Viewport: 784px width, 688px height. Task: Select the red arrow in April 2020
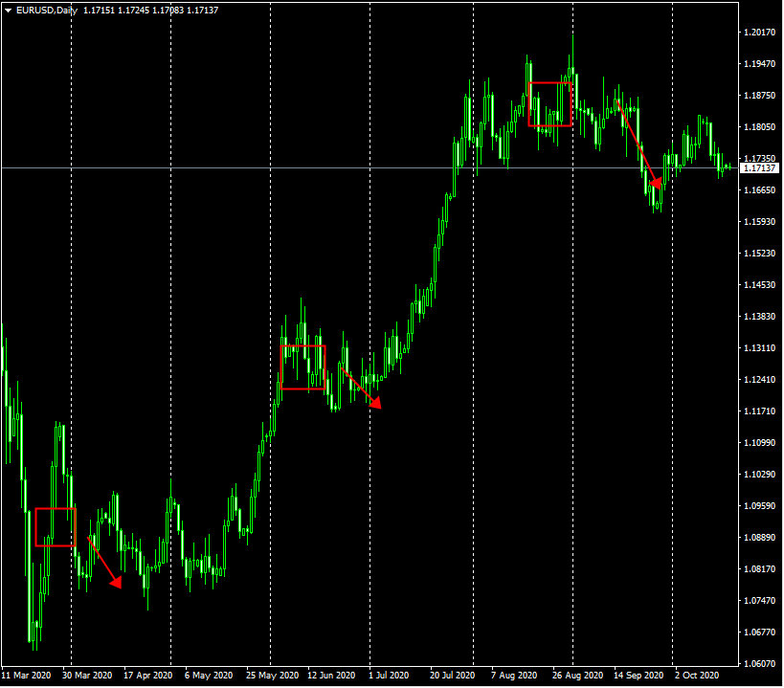(x=103, y=561)
